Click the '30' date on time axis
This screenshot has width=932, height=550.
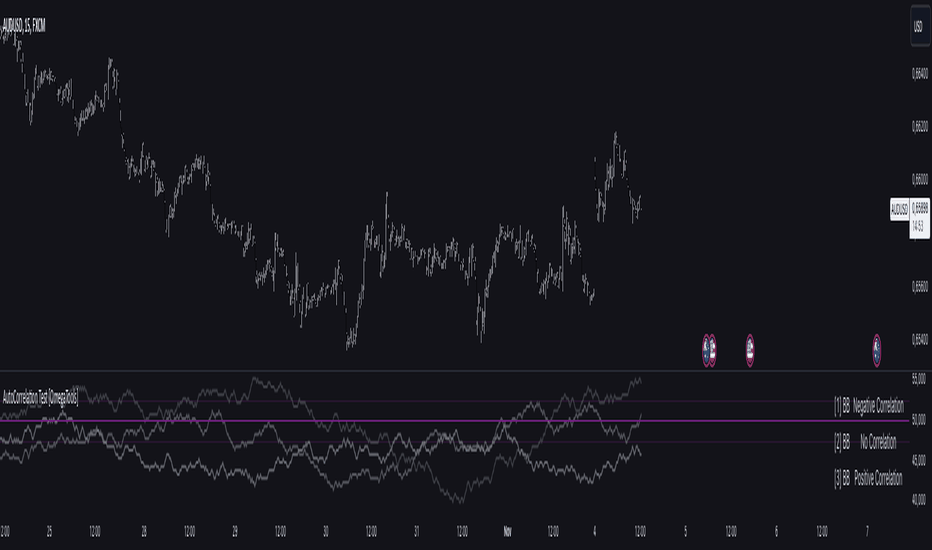[x=326, y=531]
